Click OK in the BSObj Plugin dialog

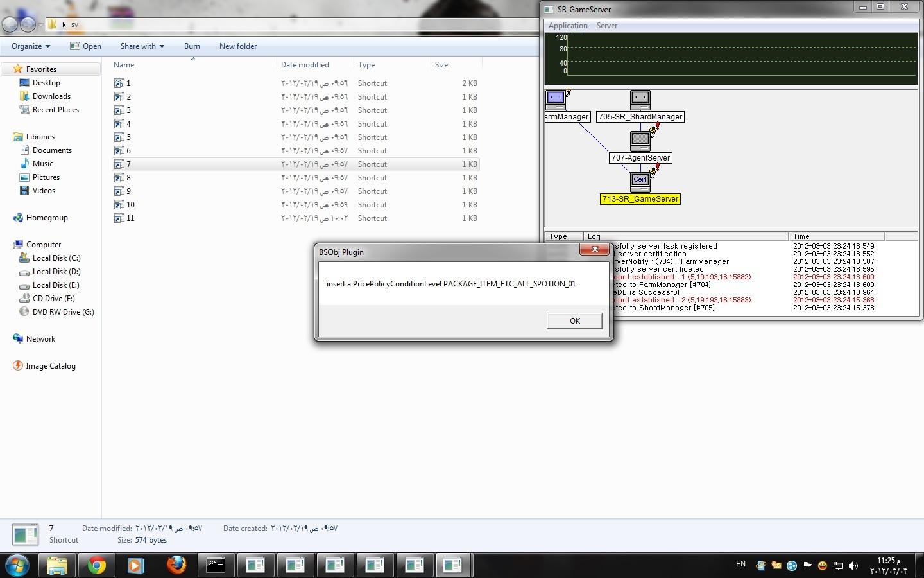(x=574, y=321)
